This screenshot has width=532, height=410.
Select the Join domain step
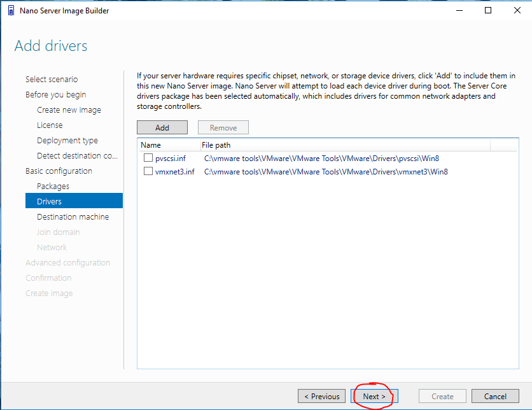(59, 232)
